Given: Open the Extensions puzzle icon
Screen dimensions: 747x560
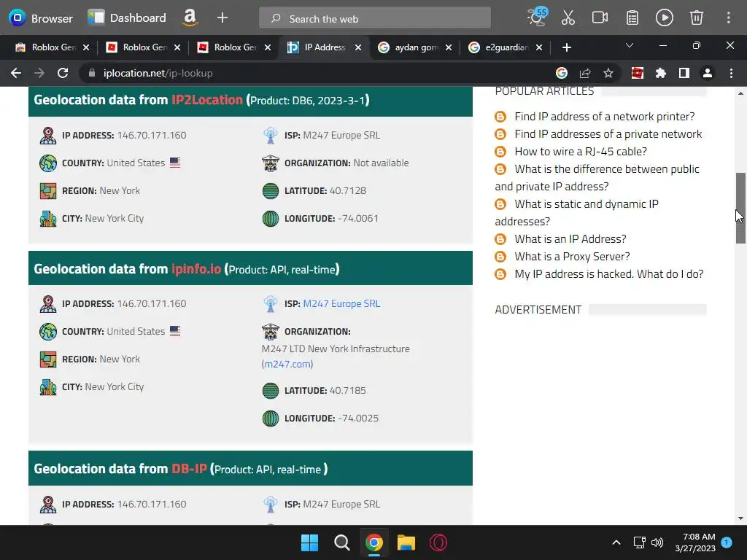Looking at the screenshot, I should [x=660, y=73].
